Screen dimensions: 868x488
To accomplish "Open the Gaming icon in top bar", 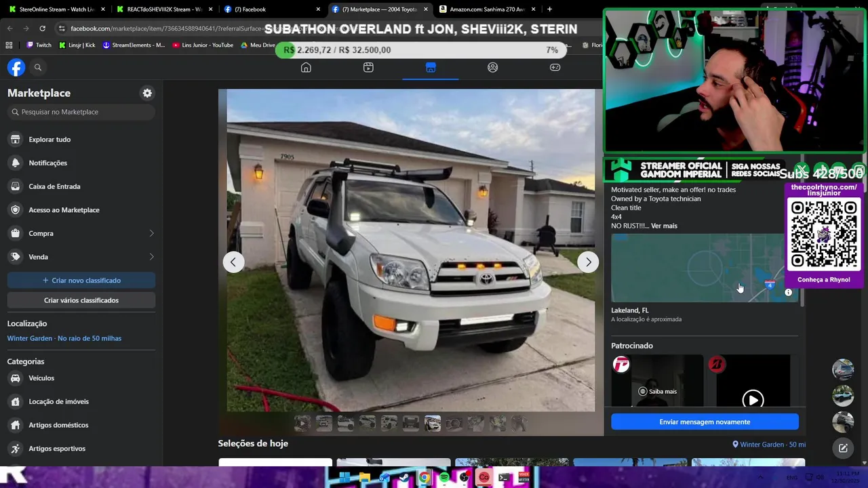I will pos(555,67).
